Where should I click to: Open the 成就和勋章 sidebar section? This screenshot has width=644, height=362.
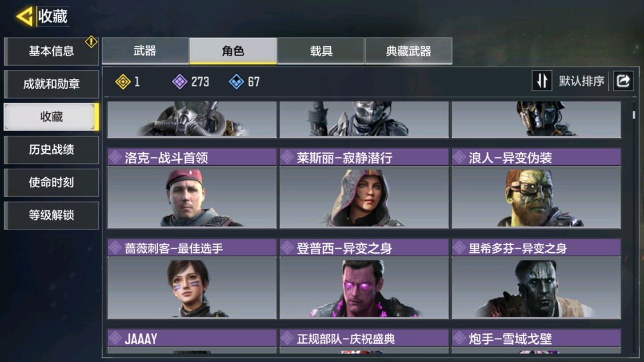coord(51,84)
